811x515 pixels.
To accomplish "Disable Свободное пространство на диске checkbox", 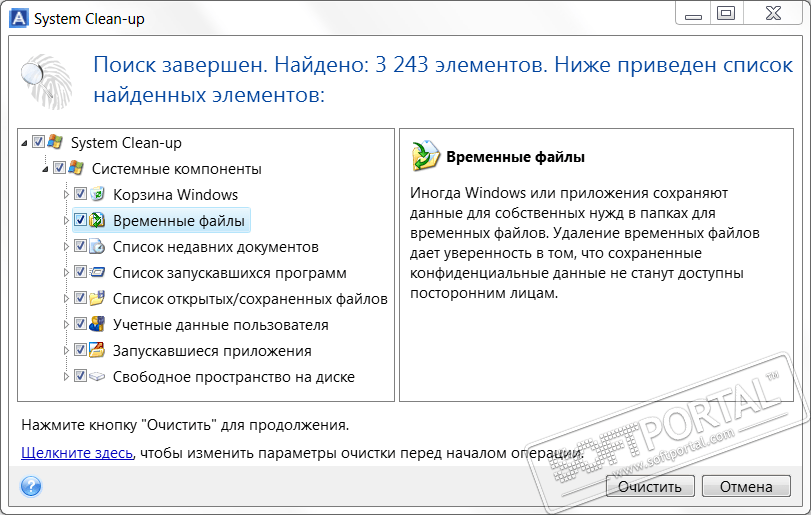I will tap(80, 375).
